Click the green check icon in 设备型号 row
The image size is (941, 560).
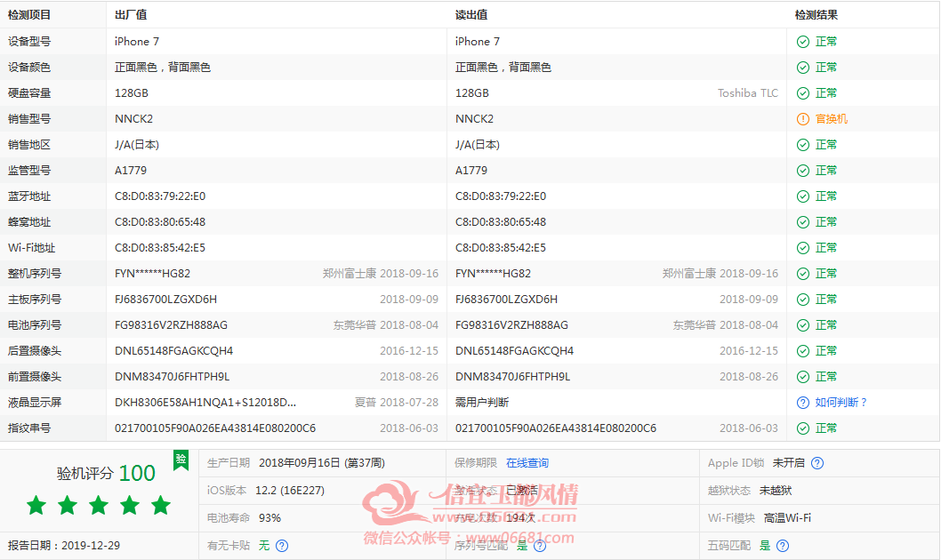click(802, 42)
